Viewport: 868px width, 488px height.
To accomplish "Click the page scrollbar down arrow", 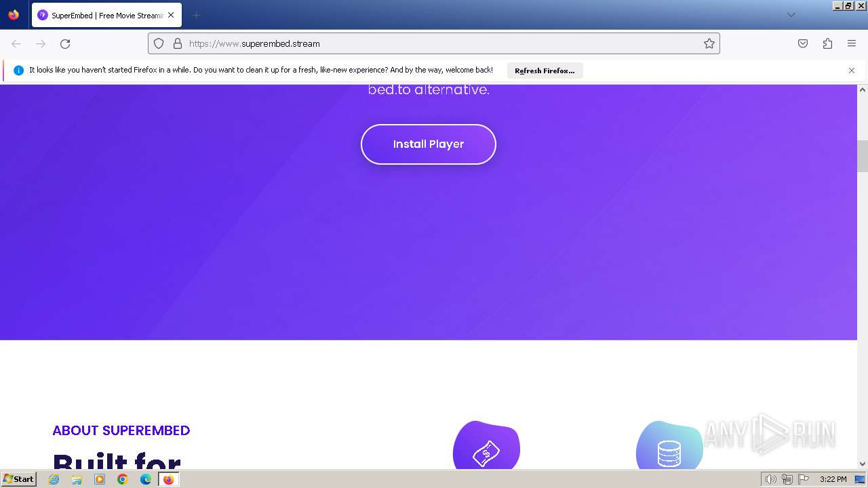I will 863,464.
